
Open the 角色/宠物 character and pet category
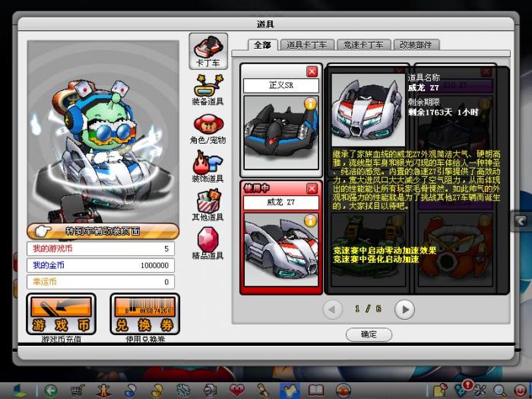(x=208, y=129)
